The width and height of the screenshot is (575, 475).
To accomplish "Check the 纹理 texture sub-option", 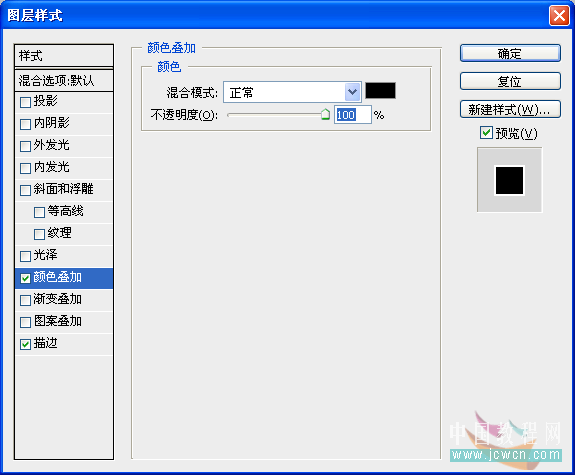I will pos(39,234).
